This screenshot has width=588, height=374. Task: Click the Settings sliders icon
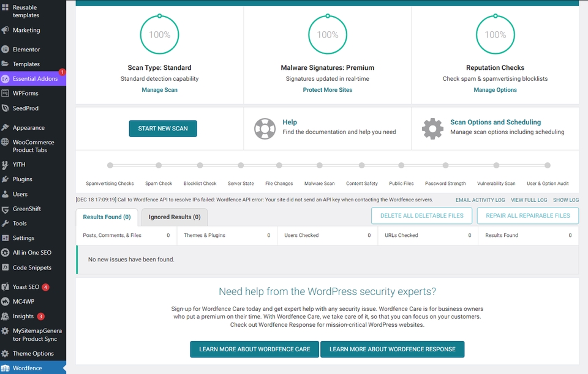tap(5, 238)
